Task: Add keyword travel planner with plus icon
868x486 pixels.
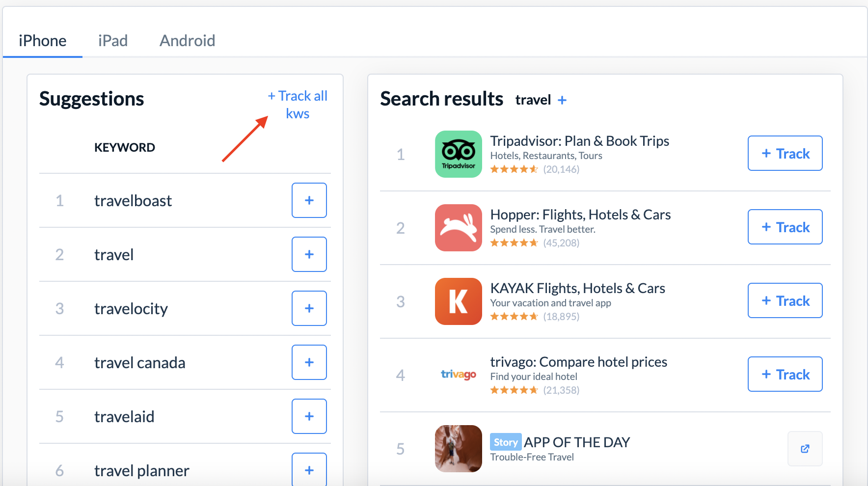Action: (x=309, y=469)
